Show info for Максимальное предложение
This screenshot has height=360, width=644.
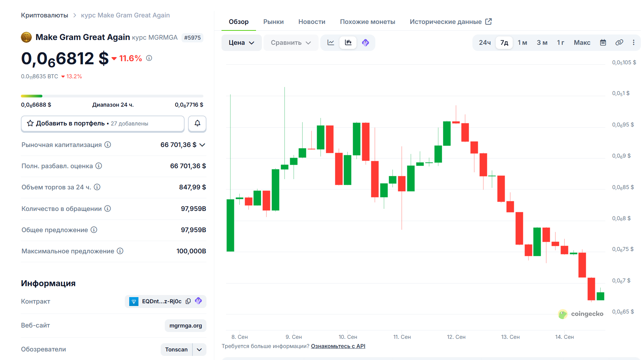click(x=120, y=251)
